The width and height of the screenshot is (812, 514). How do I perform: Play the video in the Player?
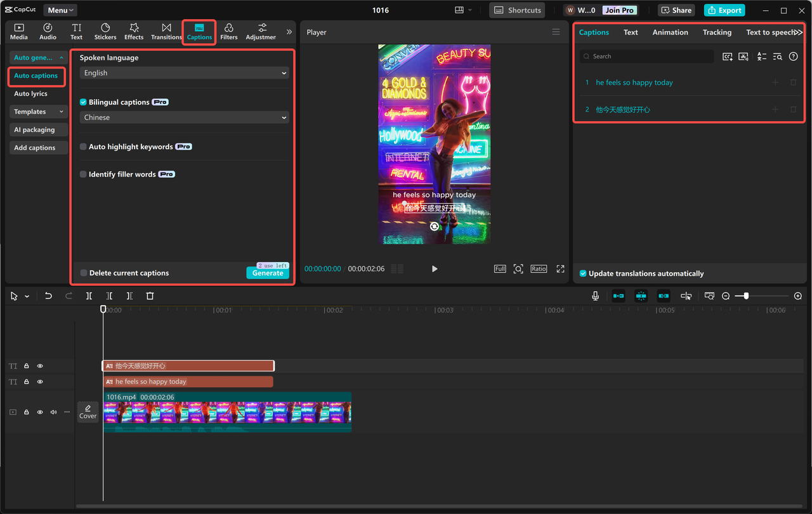434,268
